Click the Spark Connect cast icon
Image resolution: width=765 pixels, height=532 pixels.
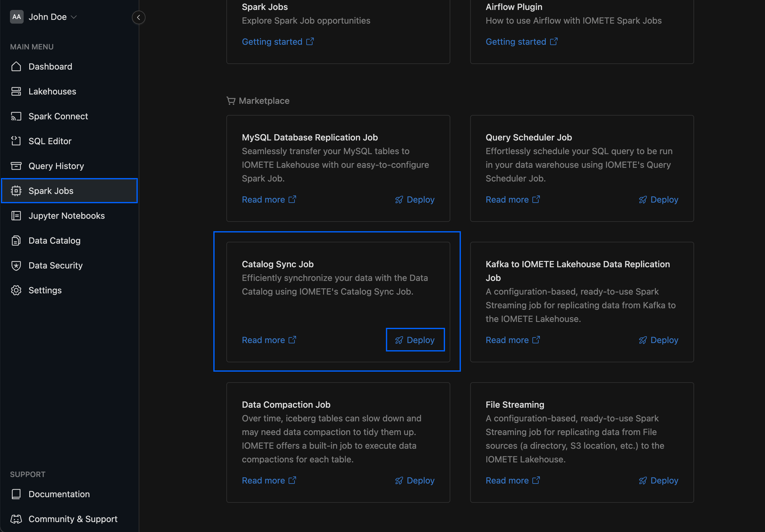[x=16, y=116]
